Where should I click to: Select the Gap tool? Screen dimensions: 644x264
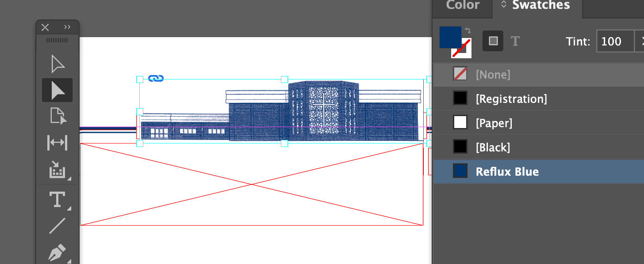57,143
